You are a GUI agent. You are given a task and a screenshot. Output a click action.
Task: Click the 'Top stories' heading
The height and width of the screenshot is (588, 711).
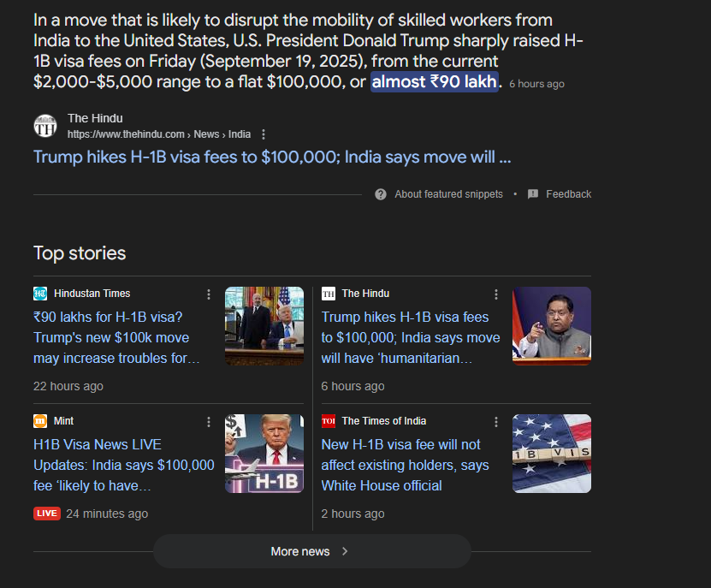(80, 253)
